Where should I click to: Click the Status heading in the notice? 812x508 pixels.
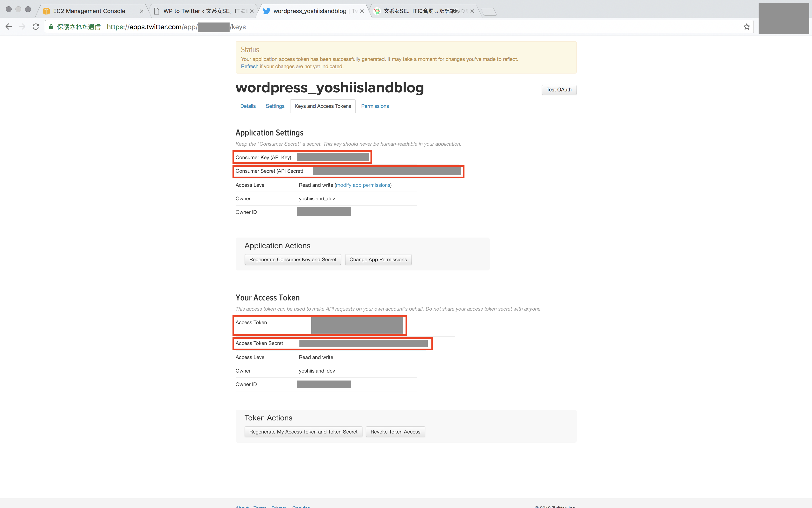click(250, 50)
